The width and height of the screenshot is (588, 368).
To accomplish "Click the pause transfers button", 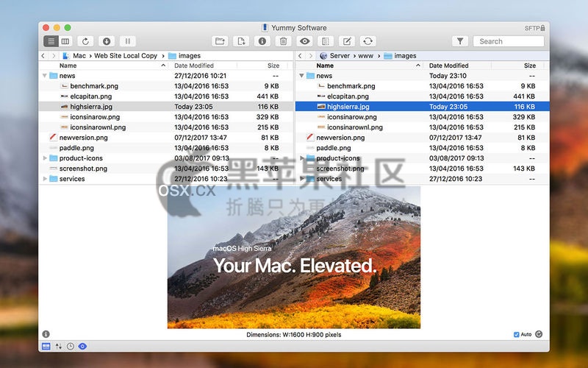I will pos(127,41).
